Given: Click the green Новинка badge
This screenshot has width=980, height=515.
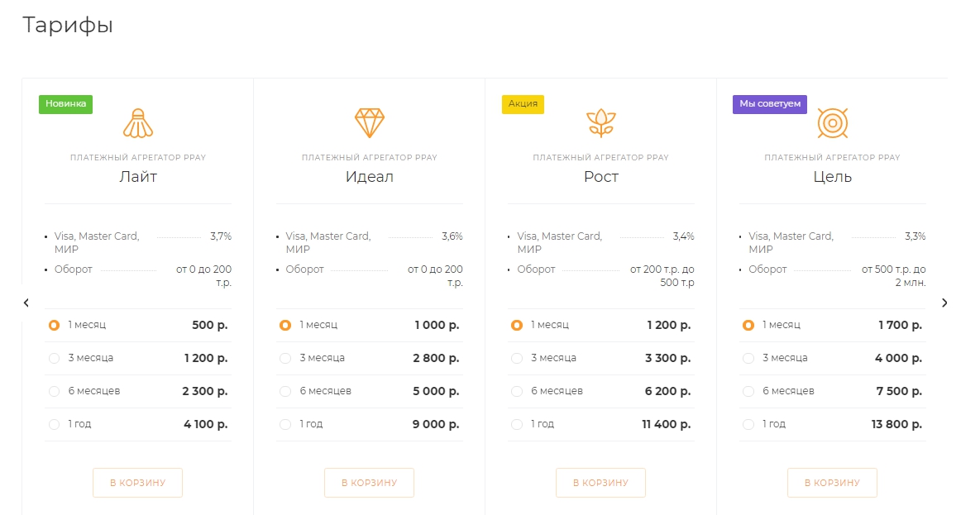Looking at the screenshot, I should pos(65,104).
